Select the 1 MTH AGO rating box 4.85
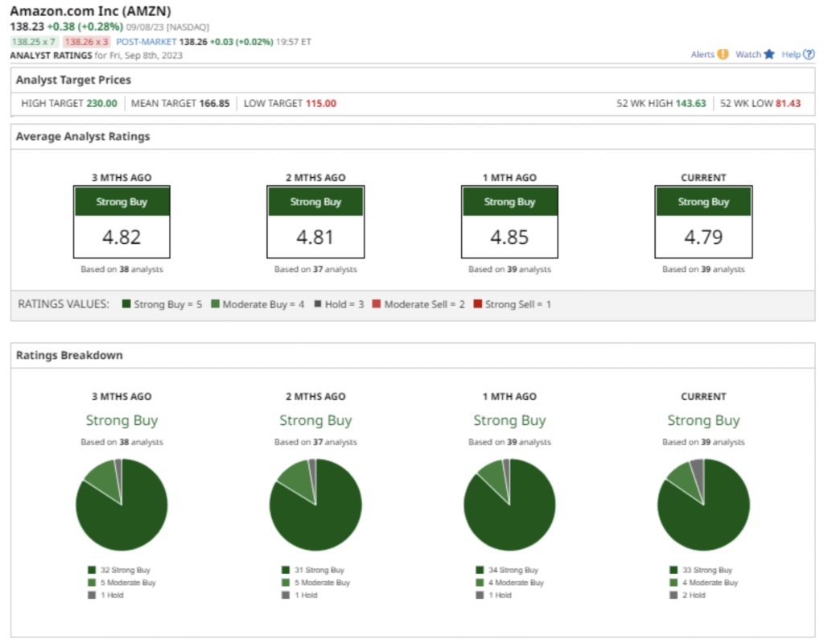Image resolution: width=824 pixels, height=644 pixels. 509,222
